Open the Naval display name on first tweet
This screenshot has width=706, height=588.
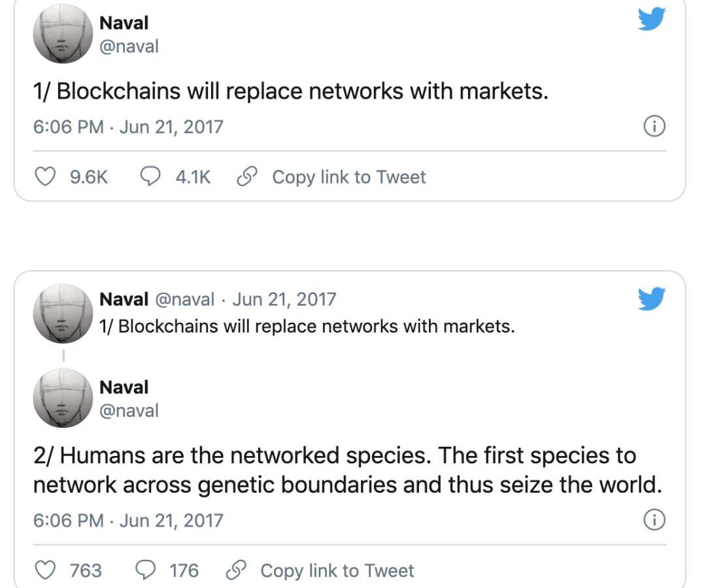coord(124,23)
